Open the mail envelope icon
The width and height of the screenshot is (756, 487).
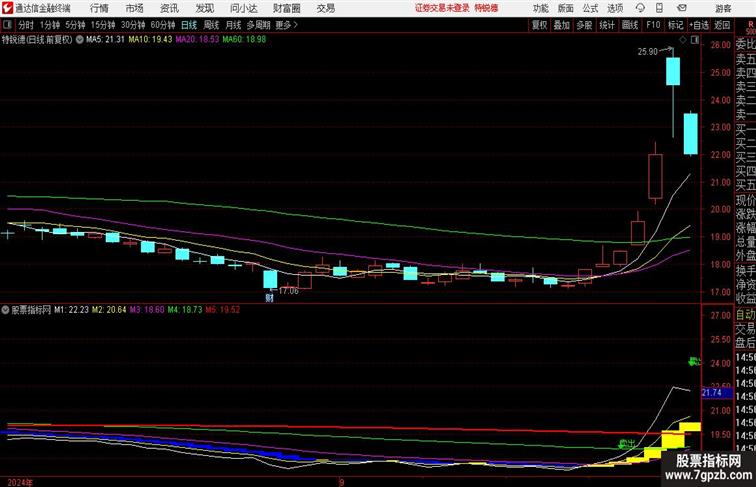[x=682, y=8]
